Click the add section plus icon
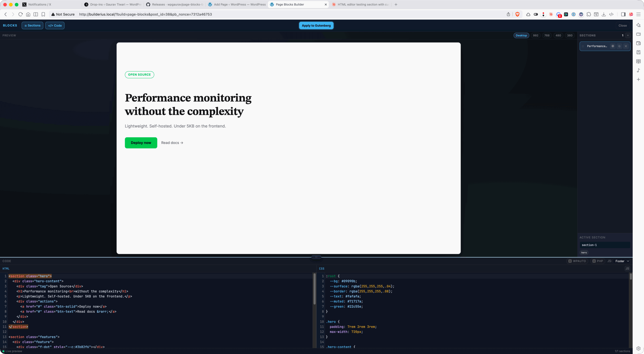Screen dimensions: 644x354 click(628, 35)
